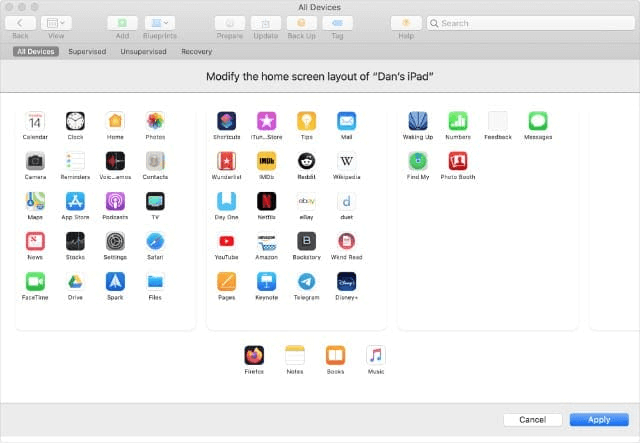Switch to the Recovery tab
The height and width of the screenshot is (443, 640).
196,51
